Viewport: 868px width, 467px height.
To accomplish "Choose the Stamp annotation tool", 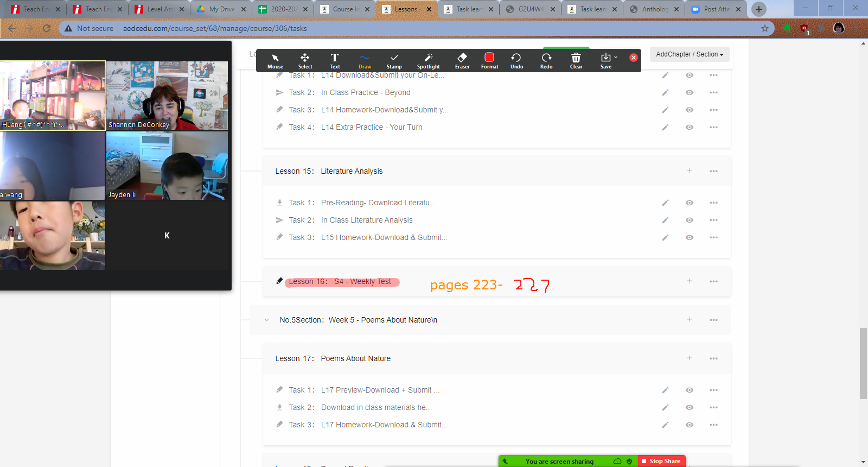I will (394, 61).
